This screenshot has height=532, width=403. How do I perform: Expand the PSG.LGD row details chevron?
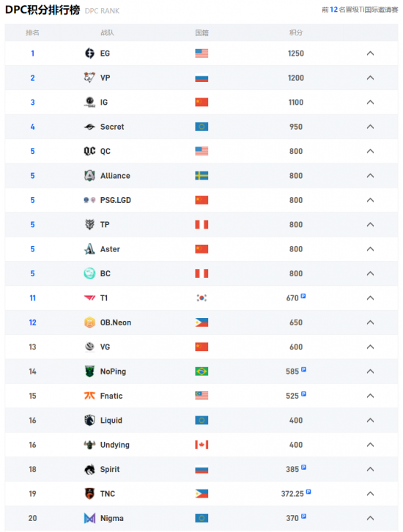point(371,200)
